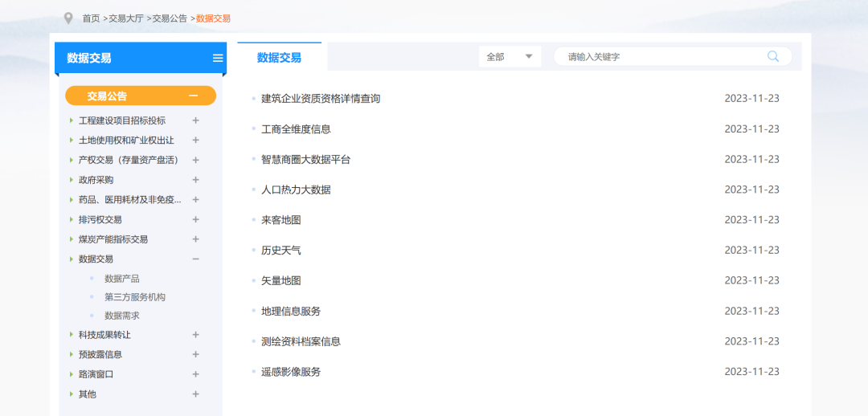The image size is (868, 416).
Task: Select 土地使用权和矿业权出让 tree item
Action: tap(126, 141)
